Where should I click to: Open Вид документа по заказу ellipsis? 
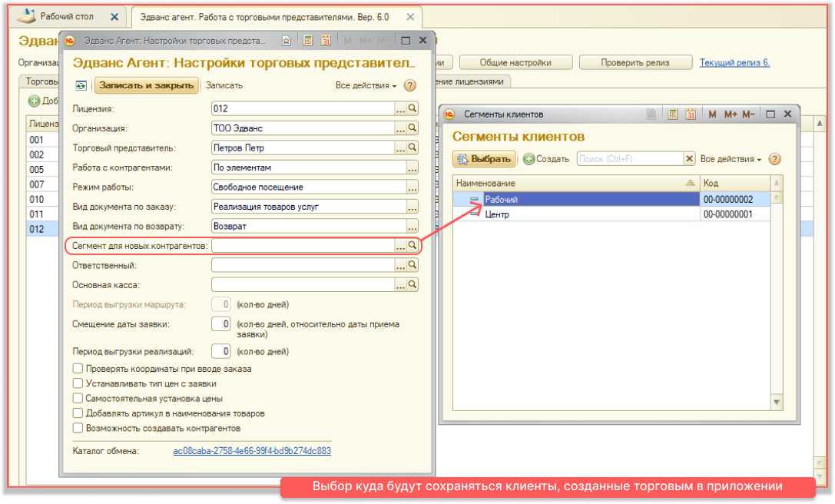click(x=413, y=207)
